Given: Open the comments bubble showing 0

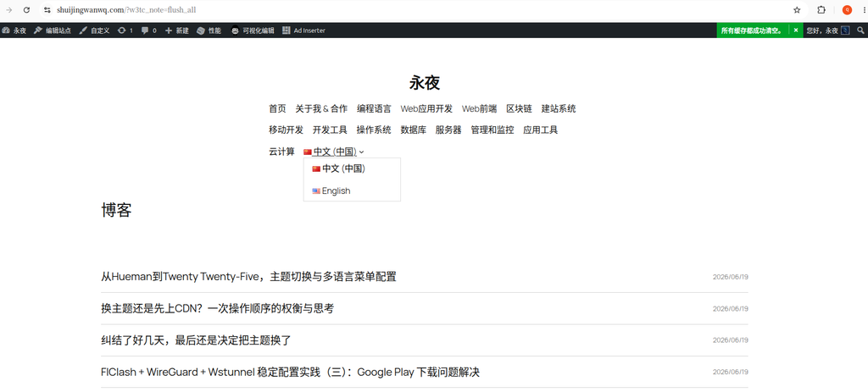Looking at the screenshot, I should click(x=149, y=30).
